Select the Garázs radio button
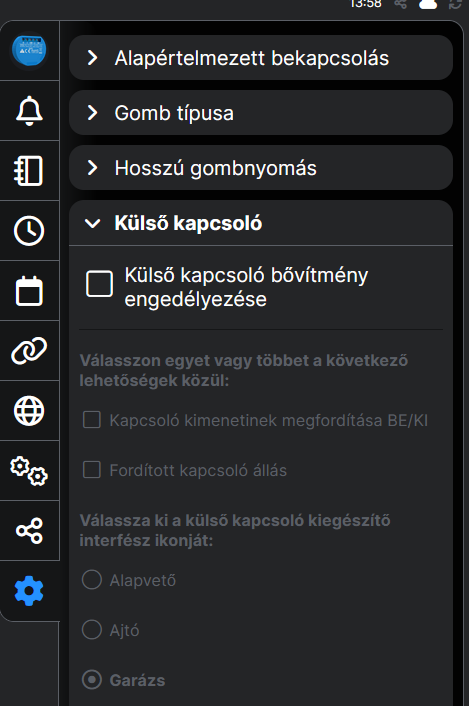 [x=92, y=679]
